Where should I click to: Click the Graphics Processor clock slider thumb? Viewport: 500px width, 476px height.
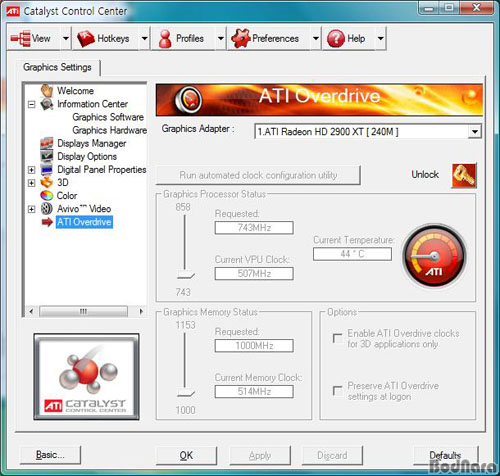[x=185, y=275]
